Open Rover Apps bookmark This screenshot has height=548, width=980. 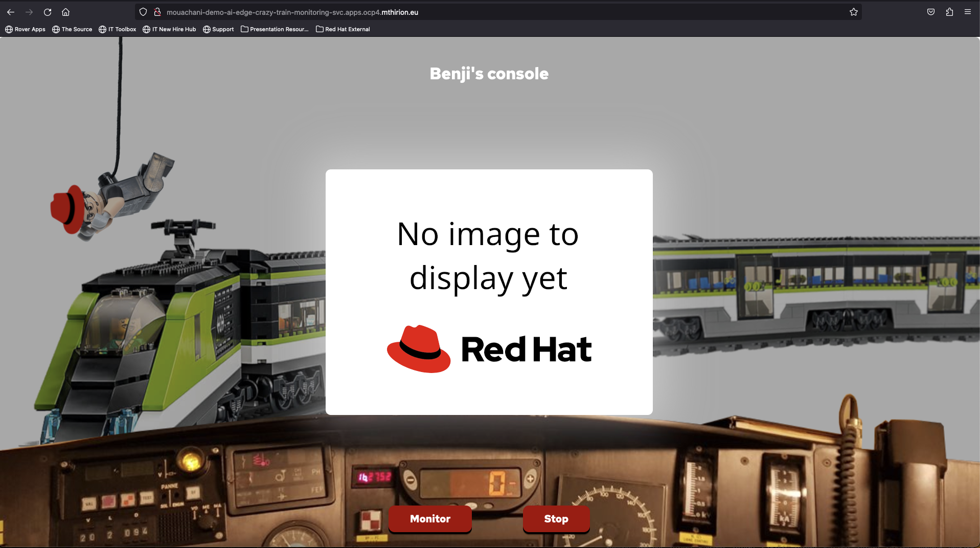coord(25,29)
